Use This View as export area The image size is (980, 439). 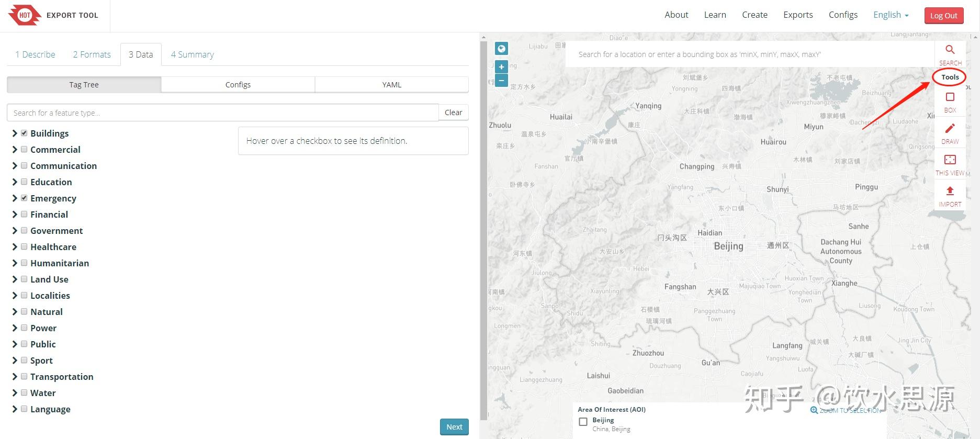950,160
